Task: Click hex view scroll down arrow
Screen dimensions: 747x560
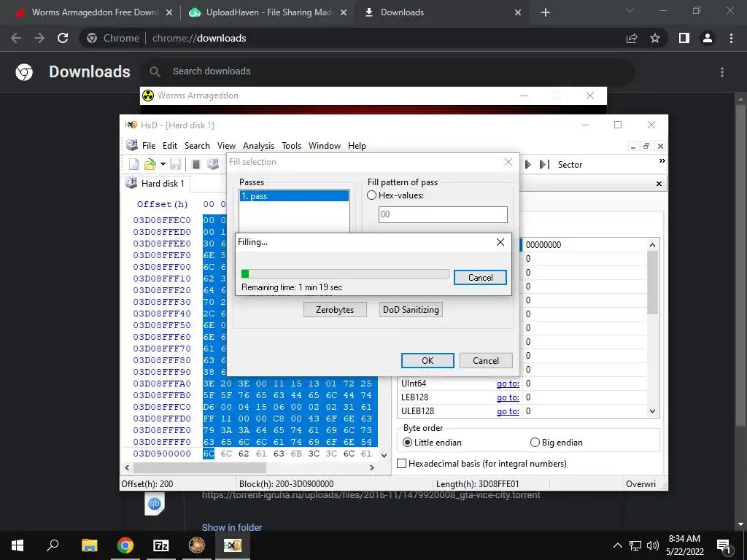Action: 384,456
